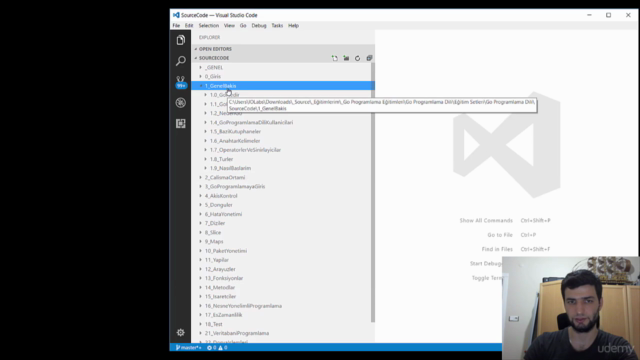
Task: Open the Tasks menu
Action: pyautogui.click(x=277, y=25)
